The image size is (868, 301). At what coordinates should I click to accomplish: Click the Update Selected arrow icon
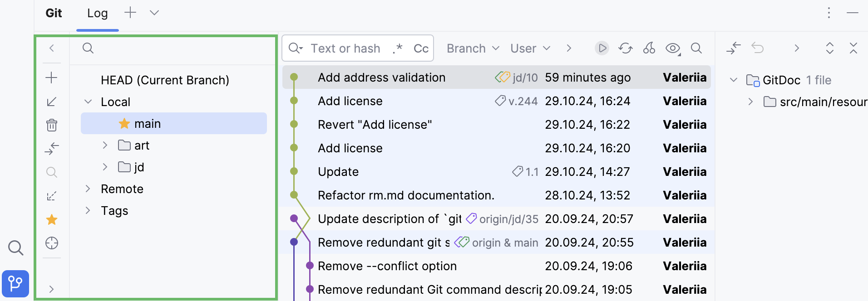[52, 102]
